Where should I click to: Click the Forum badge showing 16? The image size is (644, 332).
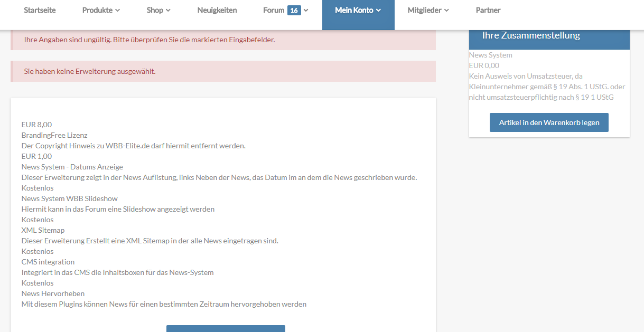[x=294, y=11]
